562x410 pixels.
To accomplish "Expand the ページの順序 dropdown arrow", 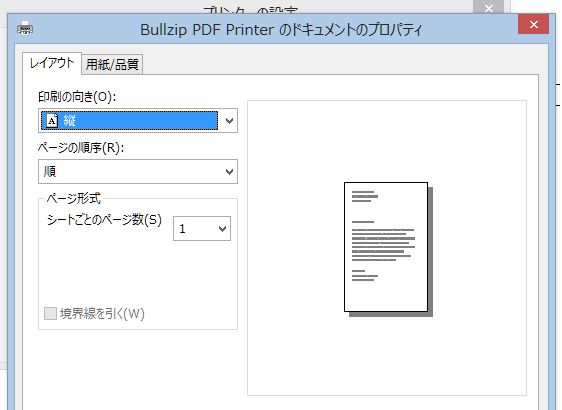I will [x=229, y=172].
